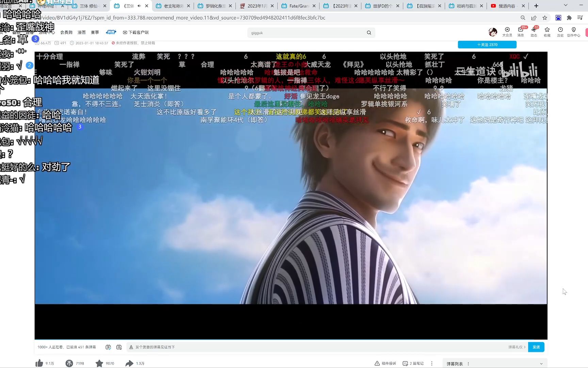Toggle danmaku display on/off

pyautogui.click(x=108, y=347)
